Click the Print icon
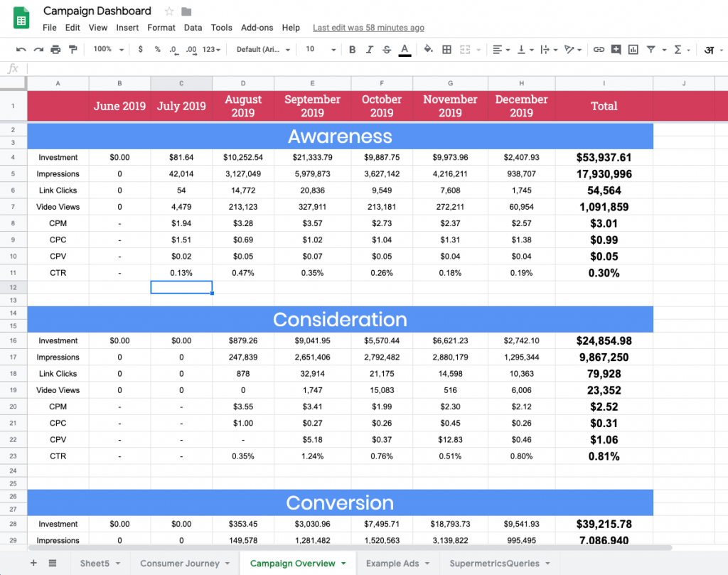The height and width of the screenshot is (575, 728). click(55, 50)
